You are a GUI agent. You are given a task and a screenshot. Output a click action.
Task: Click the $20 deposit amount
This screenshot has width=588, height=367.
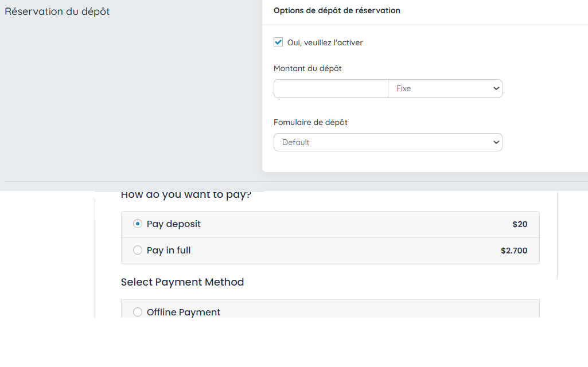tap(520, 224)
